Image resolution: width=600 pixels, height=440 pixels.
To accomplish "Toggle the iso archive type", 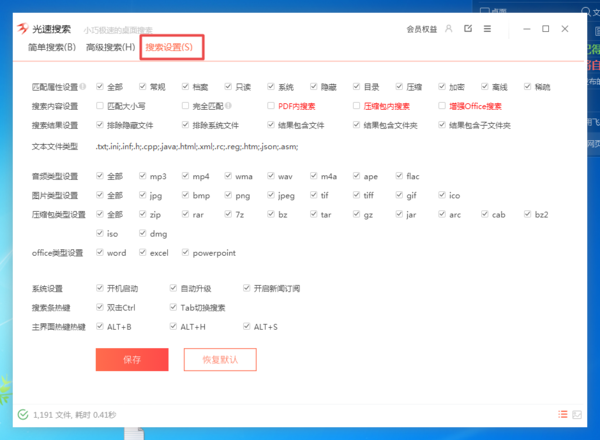I will pos(100,233).
